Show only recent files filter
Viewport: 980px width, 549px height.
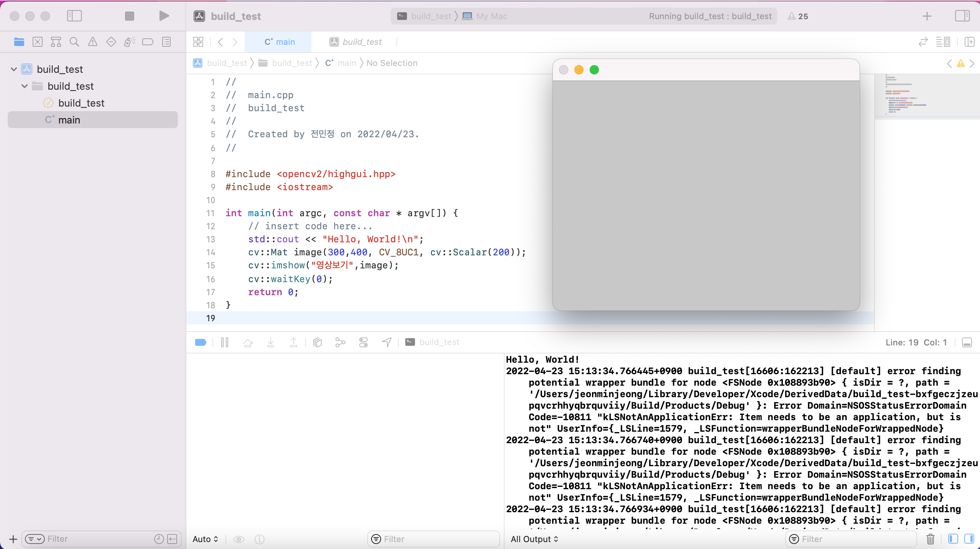coord(159,539)
